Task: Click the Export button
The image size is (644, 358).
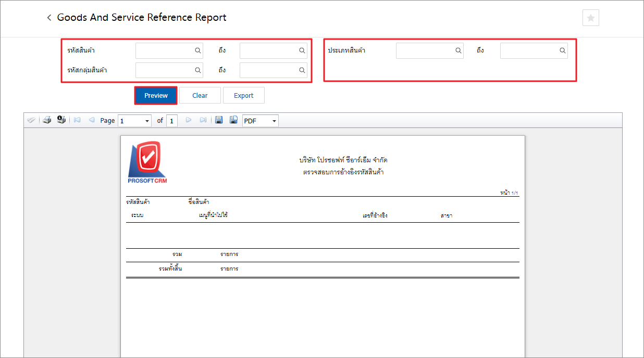Action: (243, 95)
